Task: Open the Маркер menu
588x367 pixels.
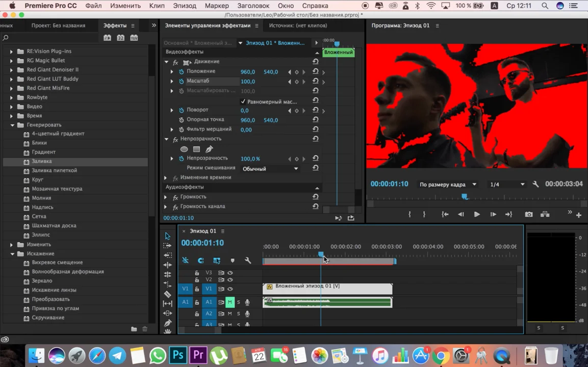Action: tap(217, 6)
